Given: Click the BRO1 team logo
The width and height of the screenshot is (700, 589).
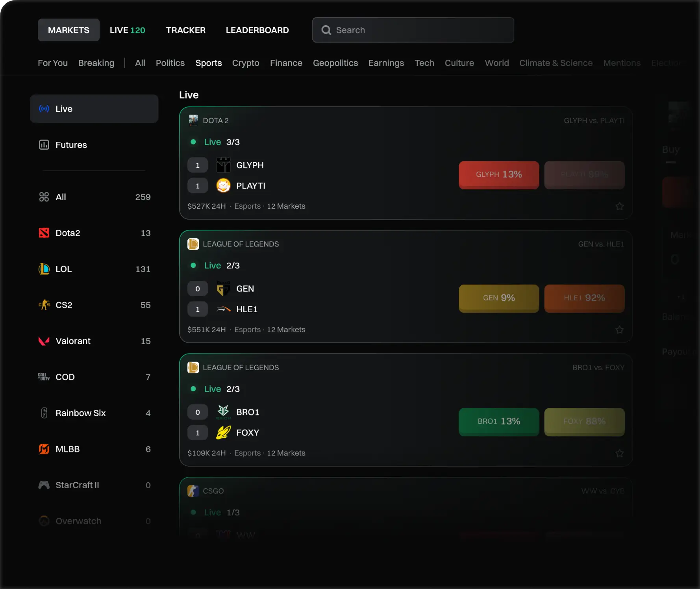Looking at the screenshot, I should pyautogui.click(x=223, y=412).
